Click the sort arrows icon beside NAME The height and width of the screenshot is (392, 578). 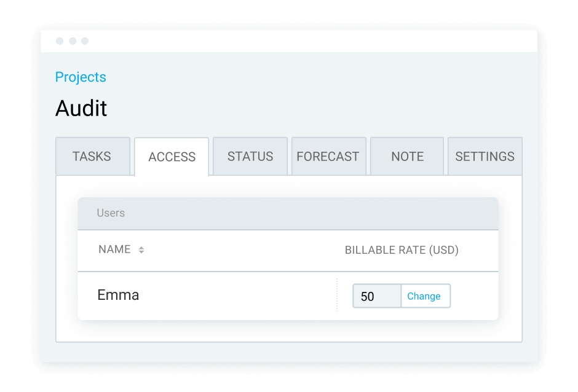click(x=142, y=249)
